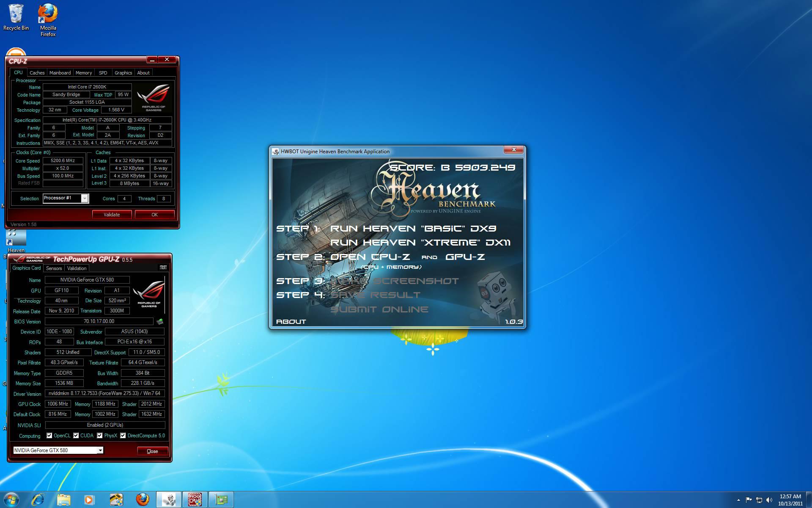Screen dimensions: 812x508
Task: Click the BIOS save chip icon in GPU-Z
Action: coord(160,322)
